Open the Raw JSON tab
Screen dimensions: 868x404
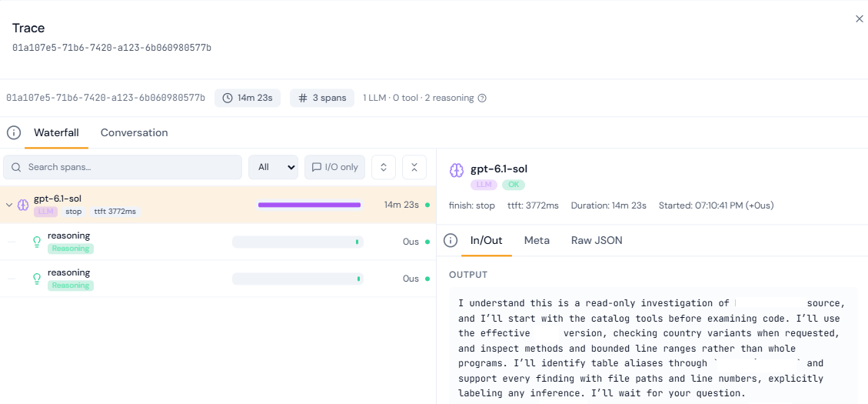[597, 241]
